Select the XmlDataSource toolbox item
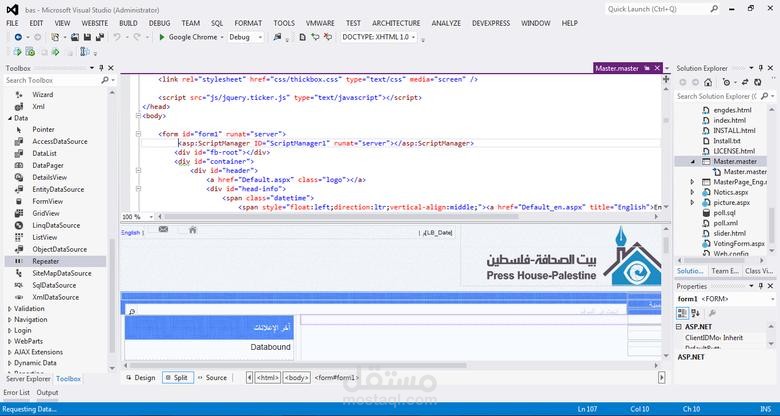Viewport: 780px width, 416px height. [x=55, y=297]
